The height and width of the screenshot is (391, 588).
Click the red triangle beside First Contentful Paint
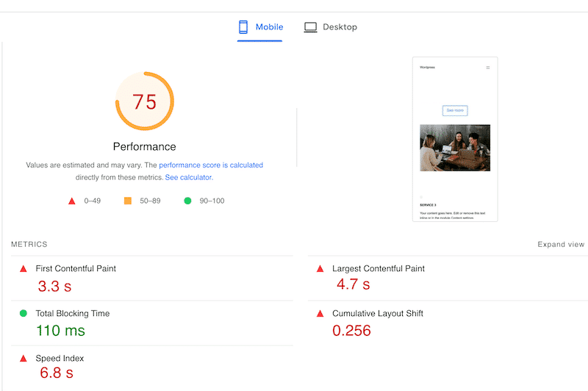(24, 269)
